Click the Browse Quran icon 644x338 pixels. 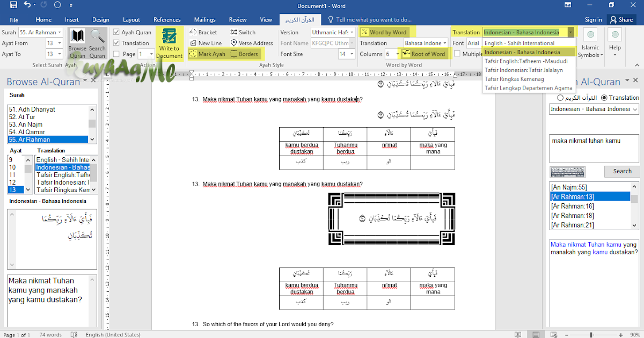coord(77,43)
